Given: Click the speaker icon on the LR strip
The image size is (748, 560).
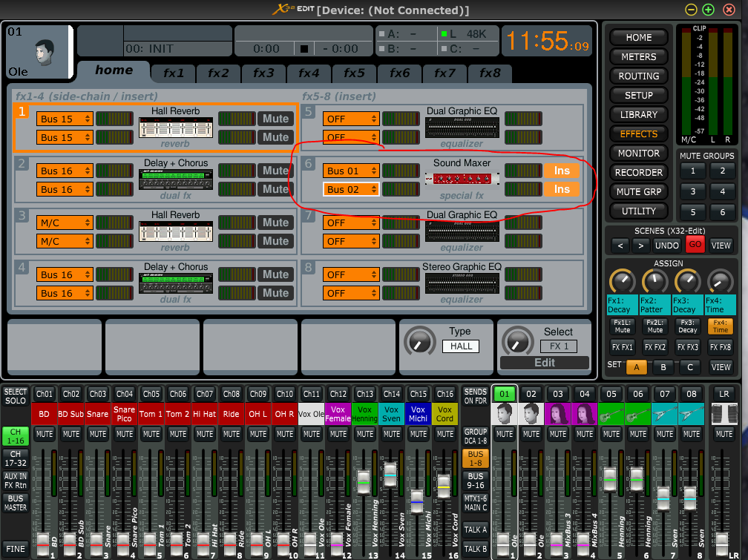Looking at the screenshot, I should click(724, 414).
